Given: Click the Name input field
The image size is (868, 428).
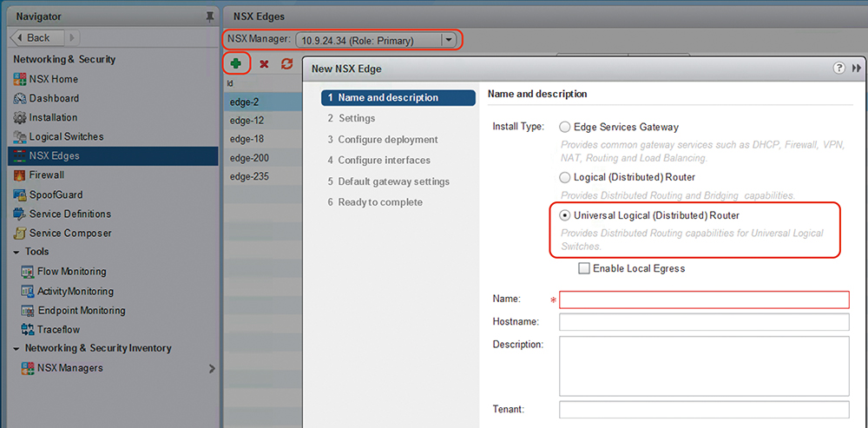Looking at the screenshot, I should point(704,300).
